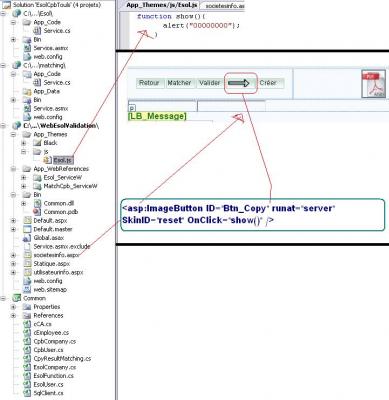Select Service.asmx under C:\...\Esol
The height and width of the screenshot is (400, 389).
pyautogui.click(x=51, y=48)
